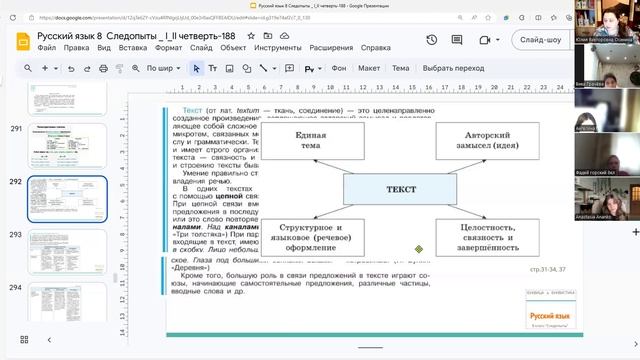
Task: Click the Выбрать переход button
Action: [x=453, y=68]
